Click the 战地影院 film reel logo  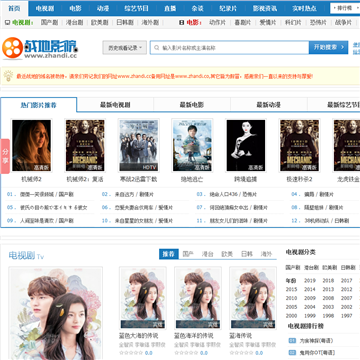point(13,48)
